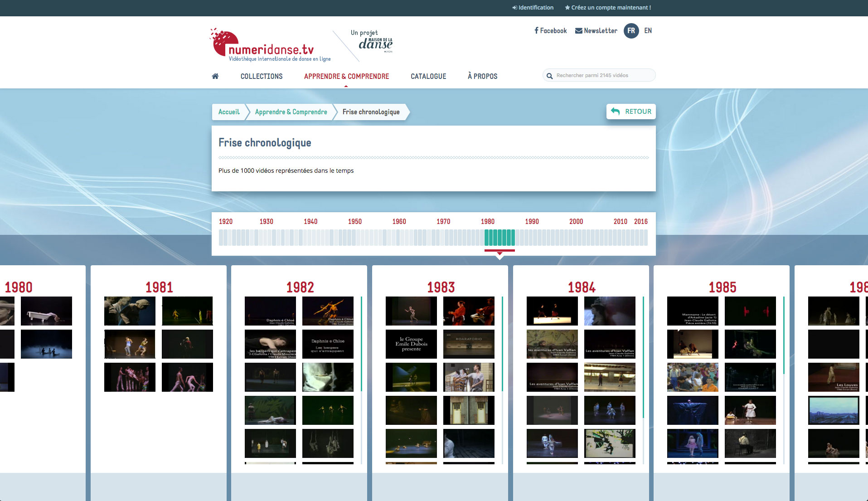This screenshot has height=501, width=868.
Task: Open Daphnis e Chloe title card thumbnail
Action: pyautogui.click(x=328, y=344)
